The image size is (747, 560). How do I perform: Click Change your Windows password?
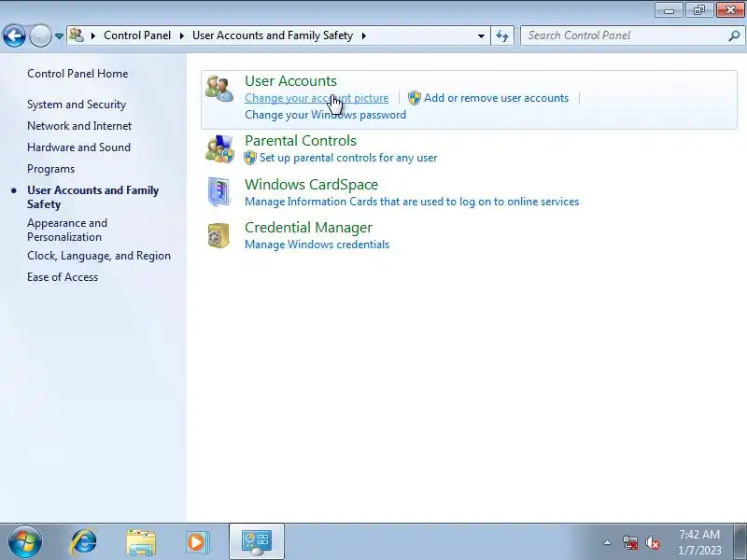(x=325, y=115)
